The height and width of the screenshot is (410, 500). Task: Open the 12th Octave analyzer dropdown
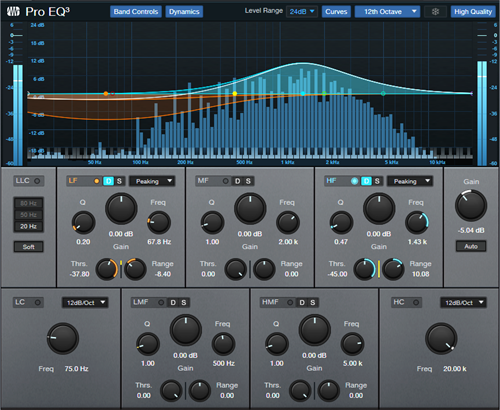[x=387, y=12]
